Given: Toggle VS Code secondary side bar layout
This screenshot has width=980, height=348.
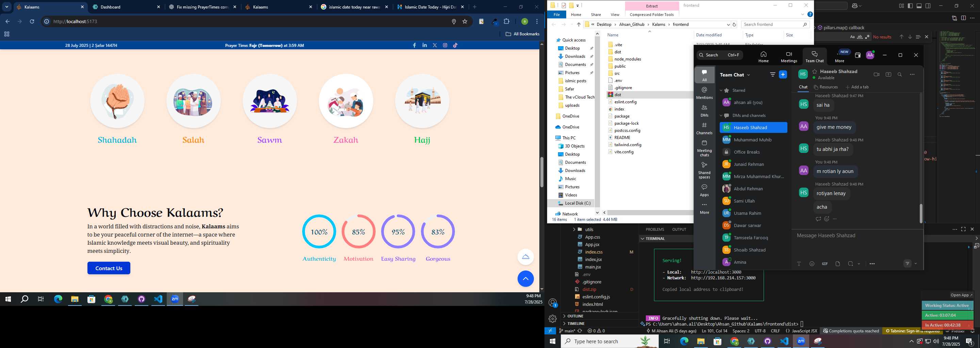Looking at the screenshot, I should tap(928, 6).
